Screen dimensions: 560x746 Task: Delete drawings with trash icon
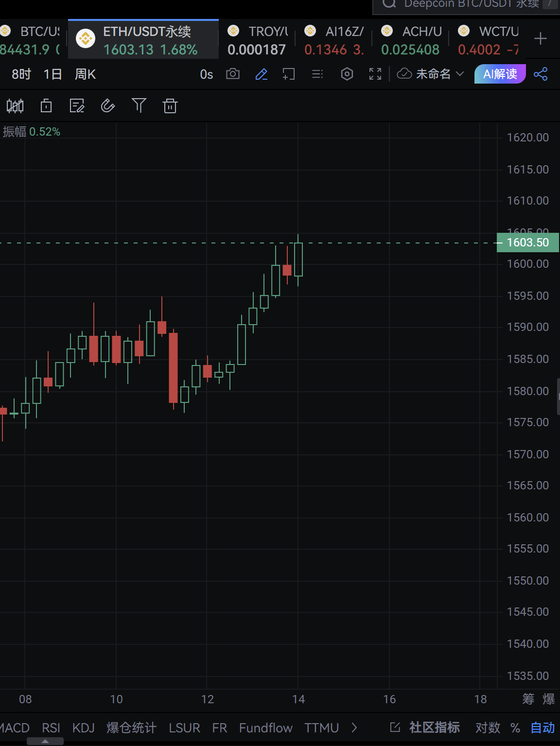click(x=170, y=105)
